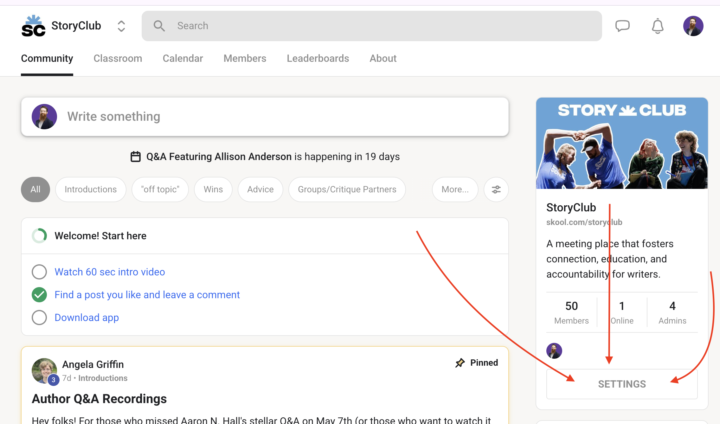Click the Pinned pin icon
Image resolution: width=720 pixels, height=424 pixels.
pyautogui.click(x=460, y=363)
